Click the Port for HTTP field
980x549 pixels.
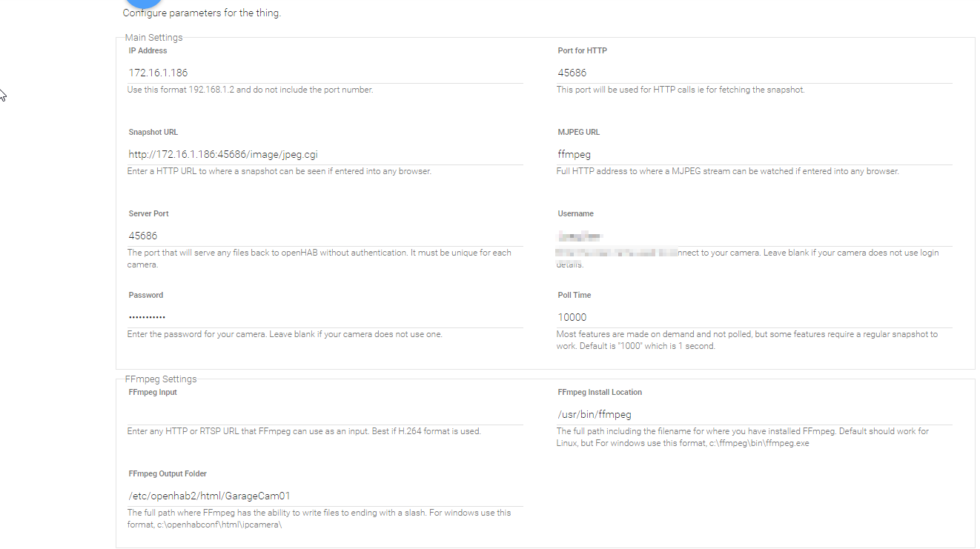754,73
